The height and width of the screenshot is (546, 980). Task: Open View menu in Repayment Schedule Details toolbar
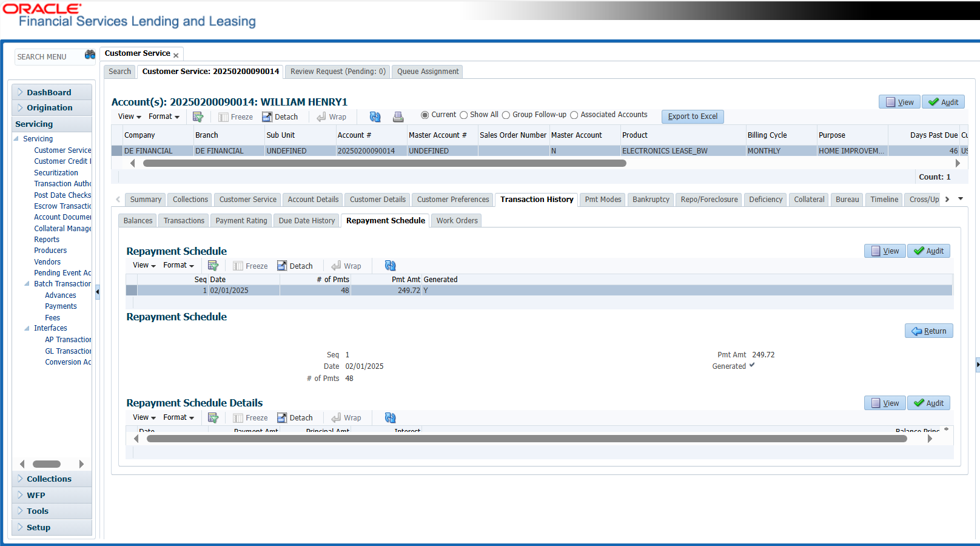(x=144, y=417)
